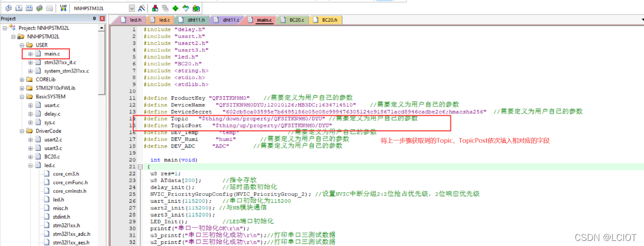This screenshot has height=246, width=644.
Task: Select stm32l1xx.h in project tree
Action: point(66,226)
